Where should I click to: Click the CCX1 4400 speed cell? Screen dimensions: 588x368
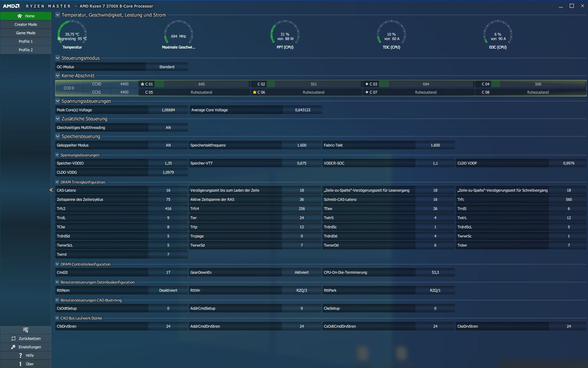coord(124,92)
